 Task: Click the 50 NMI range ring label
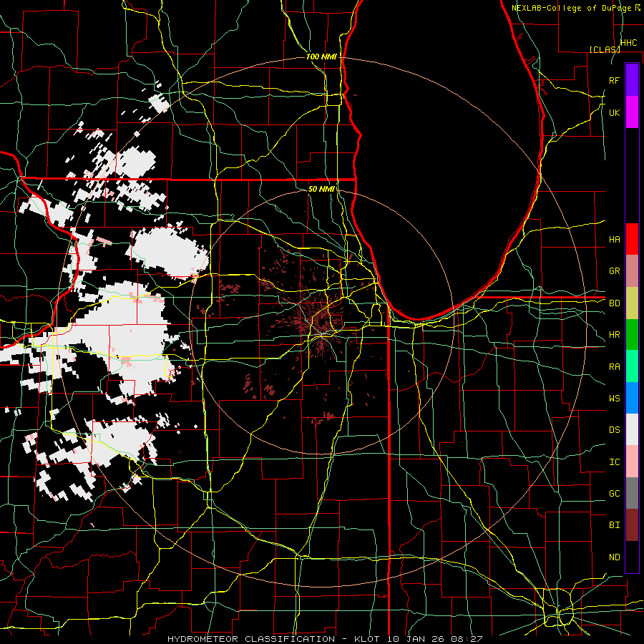pyautogui.click(x=321, y=189)
